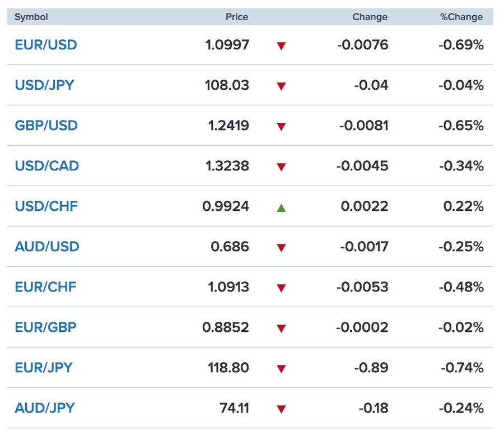Click the EUR/CHF price value 1.0913
The height and width of the screenshot is (444, 504).
[x=227, y=287]
